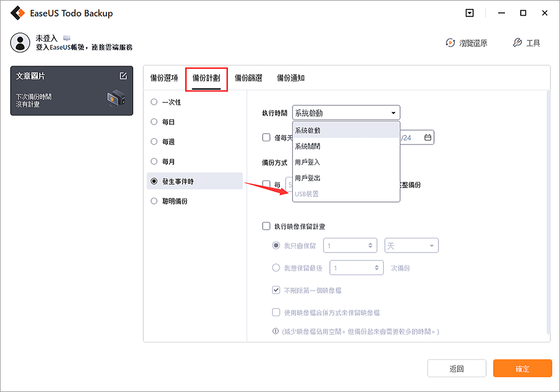Choose 系統啟動 from the dropdown list
Image resolution: width=560 pixels, height=392 pixels.
pos(346,130)
